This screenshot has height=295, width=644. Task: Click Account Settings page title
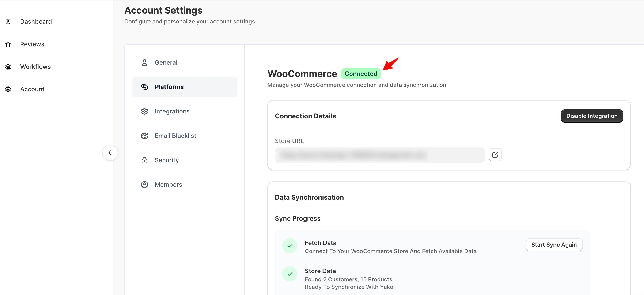[163, 10]
